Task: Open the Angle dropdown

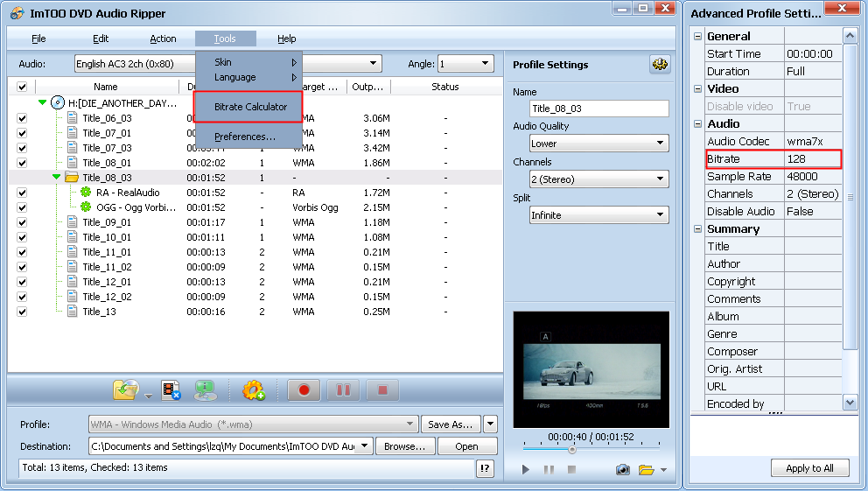Action: coord(485,63)
